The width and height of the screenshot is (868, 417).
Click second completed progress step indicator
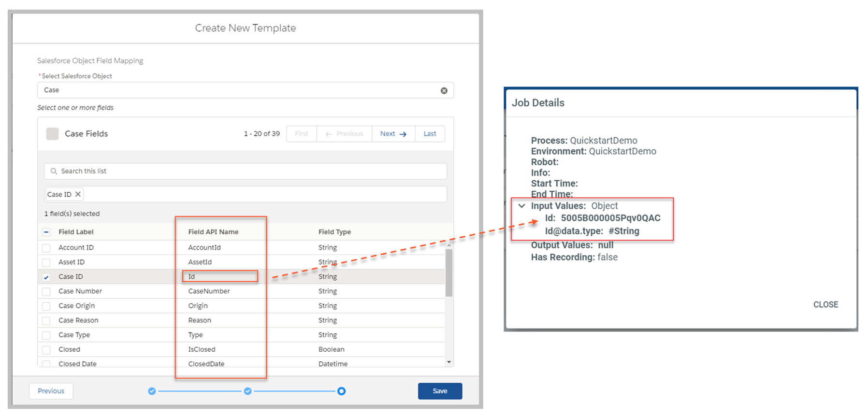(x=247, y=391)
